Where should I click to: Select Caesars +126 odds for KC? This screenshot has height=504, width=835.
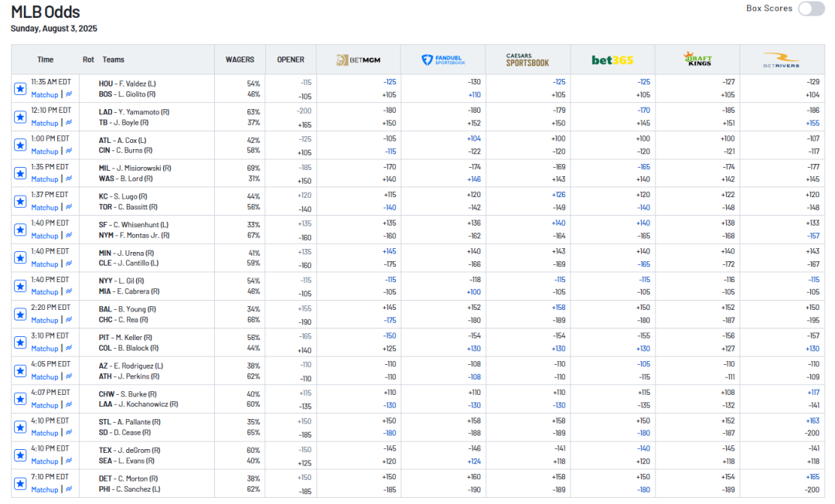coord(559,195)
